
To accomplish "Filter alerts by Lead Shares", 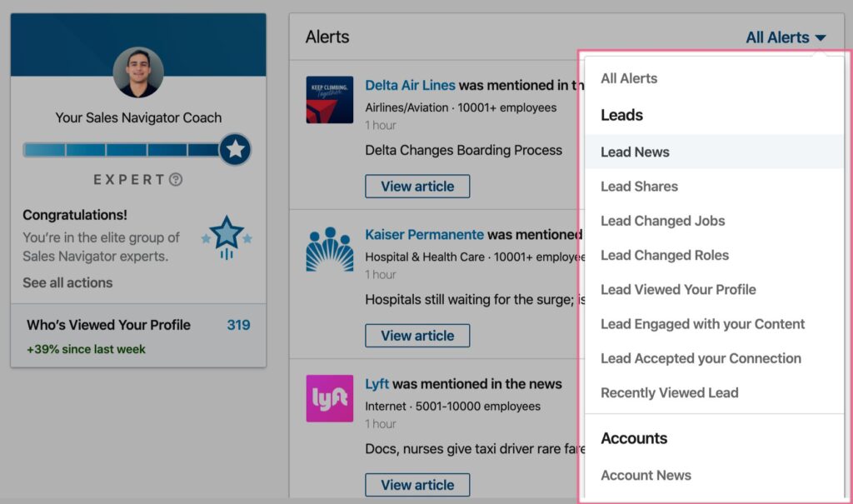I will (639, 186).
